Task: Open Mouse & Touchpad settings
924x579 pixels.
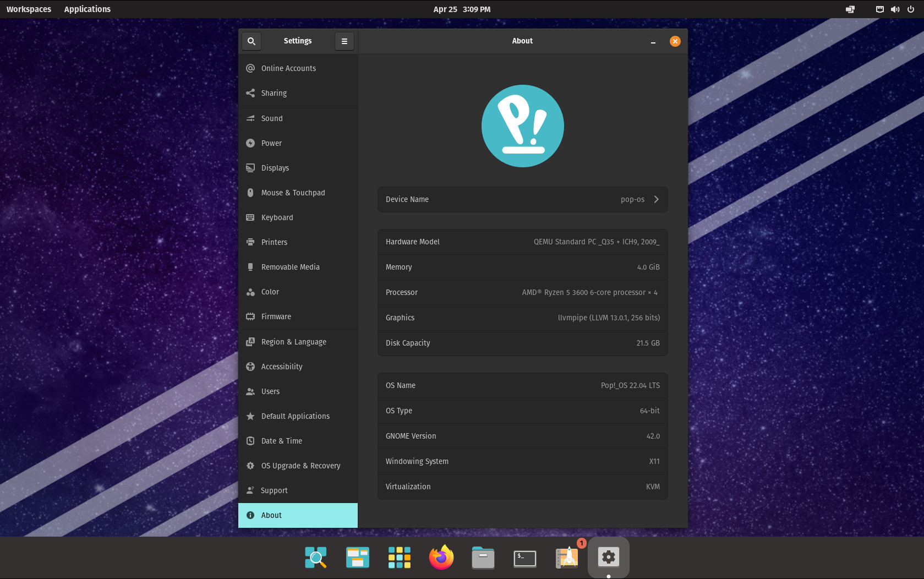Action: point(298,193)
